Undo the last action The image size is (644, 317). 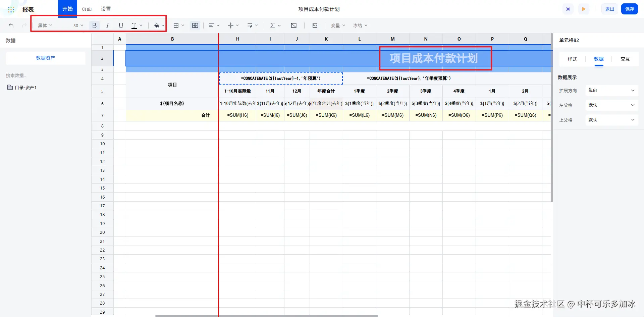coord(11,25)
